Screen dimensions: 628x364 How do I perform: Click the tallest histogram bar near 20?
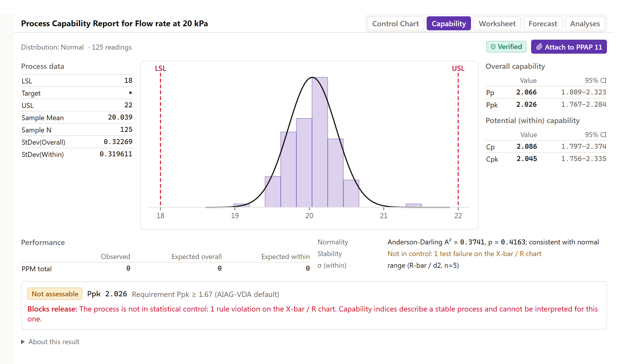pos(320,142)
